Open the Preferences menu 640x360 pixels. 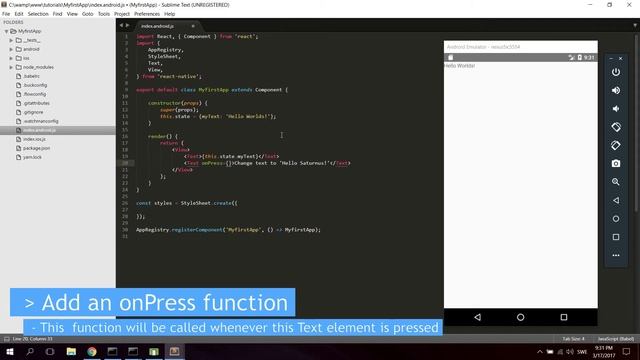point(147,14)
